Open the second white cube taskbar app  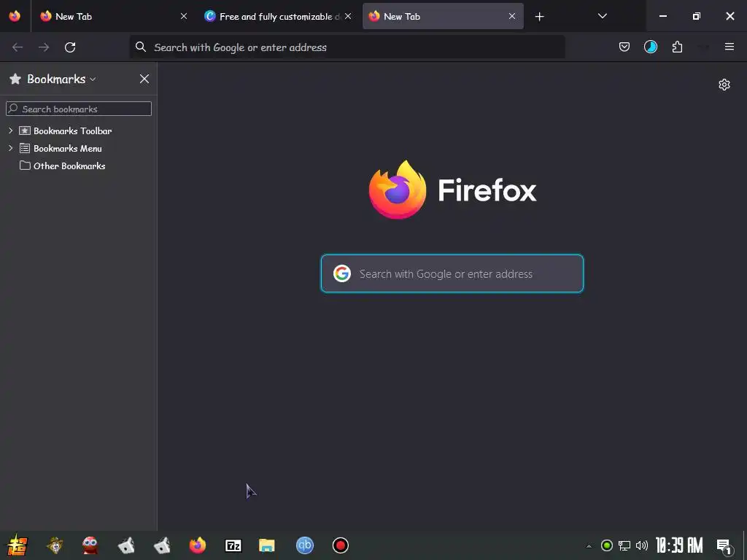click(162, 545)
